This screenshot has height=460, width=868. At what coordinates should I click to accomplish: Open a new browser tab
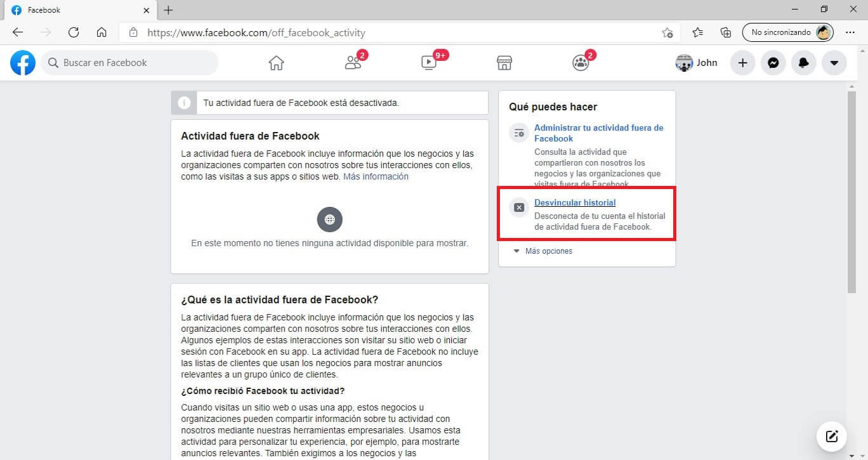(168, 10)
